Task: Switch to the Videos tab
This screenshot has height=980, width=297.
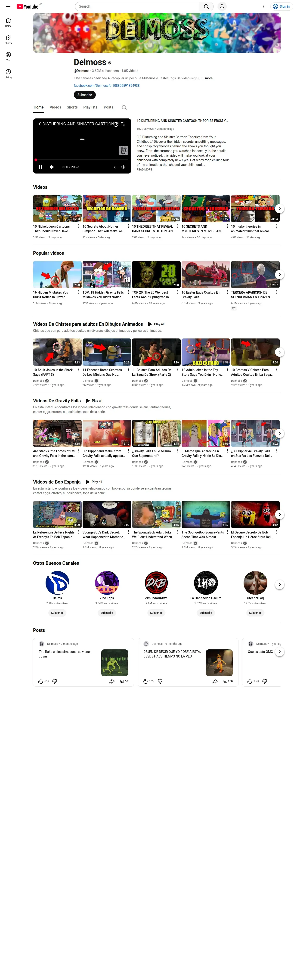Action: pyautogui.click(x=55, y=107)
